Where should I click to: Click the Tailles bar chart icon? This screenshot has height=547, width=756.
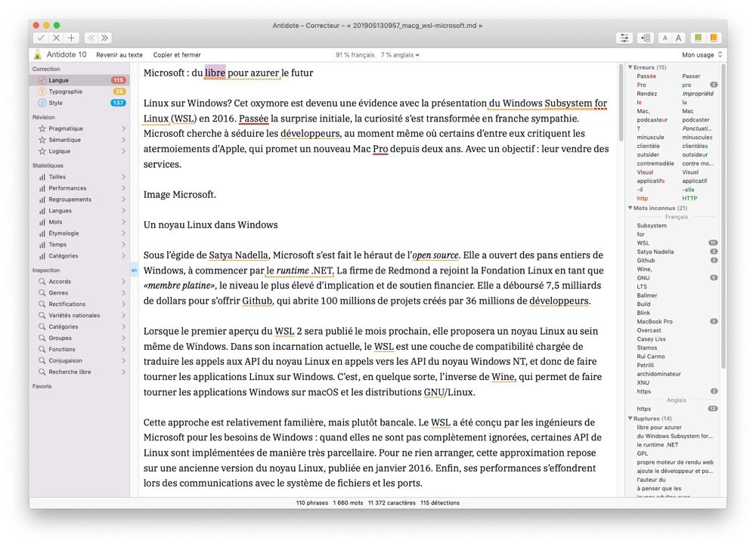(42, 177)
